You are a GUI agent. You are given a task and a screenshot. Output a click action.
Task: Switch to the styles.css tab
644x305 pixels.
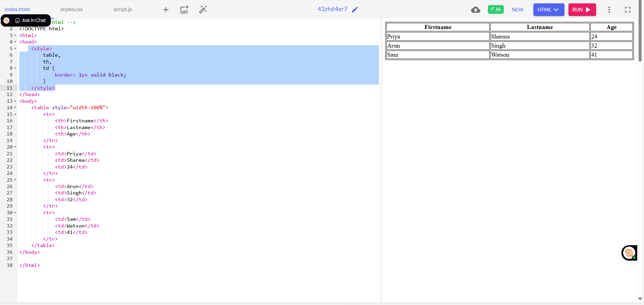71,9
